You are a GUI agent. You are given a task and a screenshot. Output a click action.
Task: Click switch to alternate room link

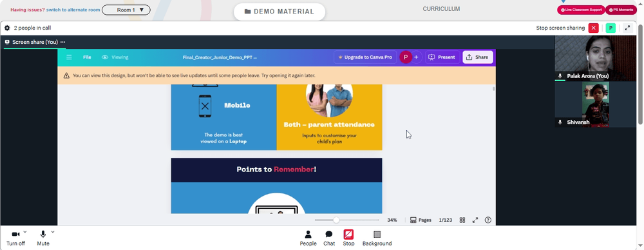click(x=73, y=10)
